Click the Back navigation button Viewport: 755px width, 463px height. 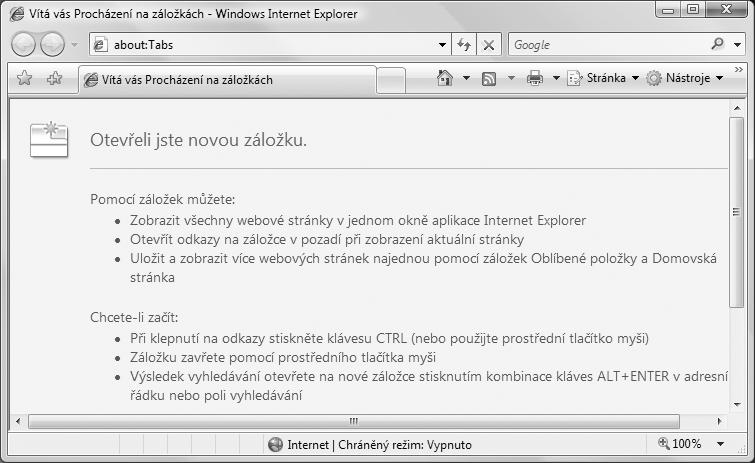click(24, 44)
